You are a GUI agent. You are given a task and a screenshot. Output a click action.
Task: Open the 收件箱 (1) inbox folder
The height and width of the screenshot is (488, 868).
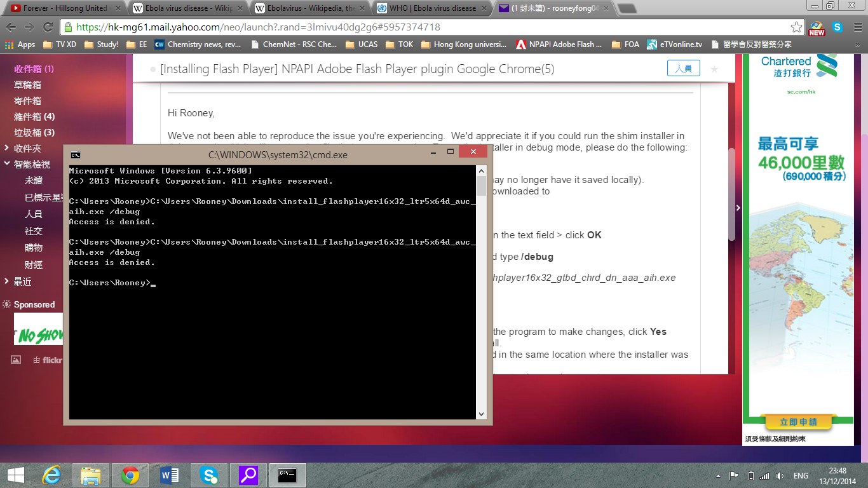[34, 69]
